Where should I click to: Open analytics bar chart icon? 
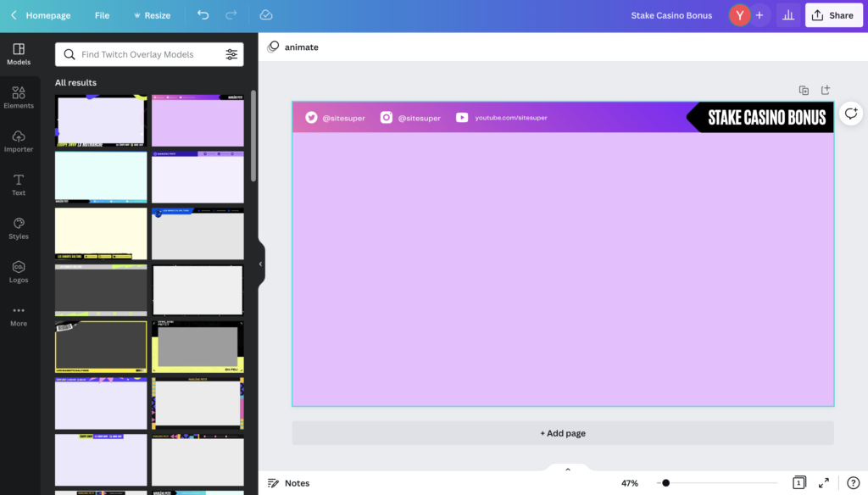pos(788,15)
